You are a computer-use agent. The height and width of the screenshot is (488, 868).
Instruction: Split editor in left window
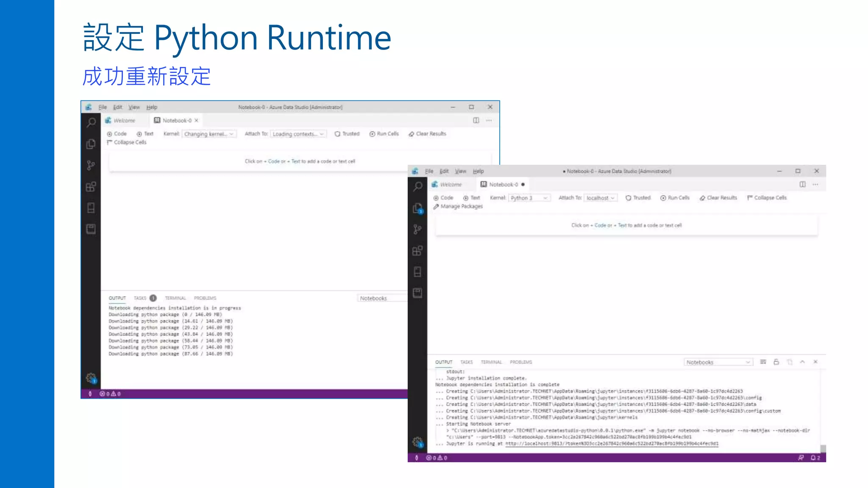pyautogui.click(x=476, y=120)
